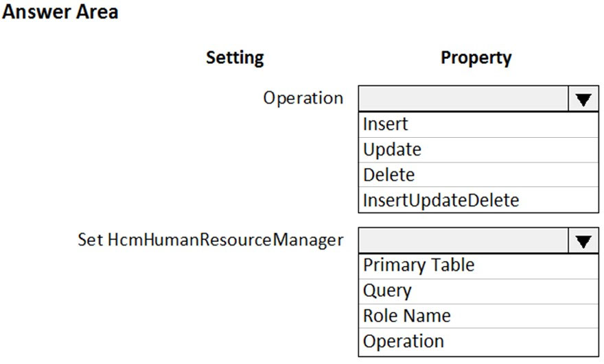The width and height of the screenshot is (604, 364).
Task: Click the Answer Area heading
Action: coord(60,12)
